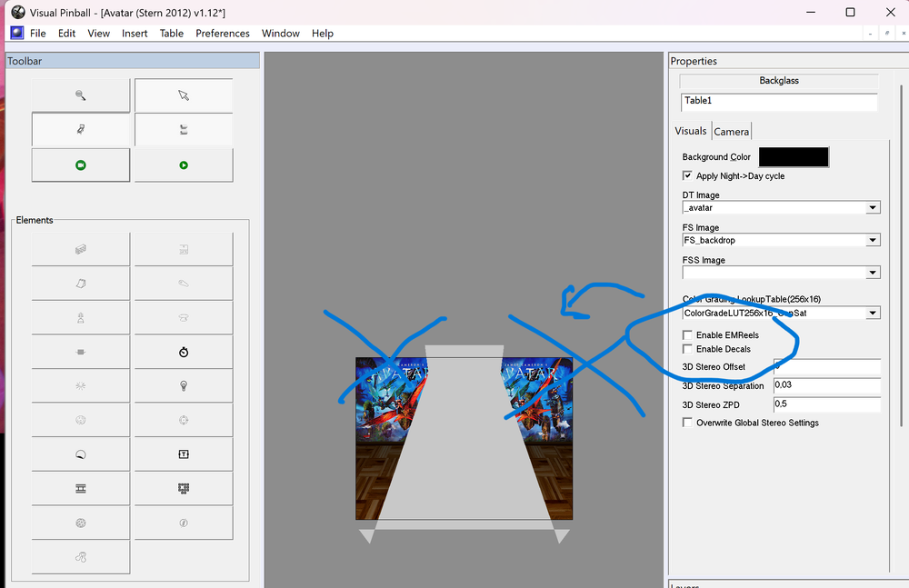Select the Rubber element tool
909x588 pixels.
[x=81, y=557]
